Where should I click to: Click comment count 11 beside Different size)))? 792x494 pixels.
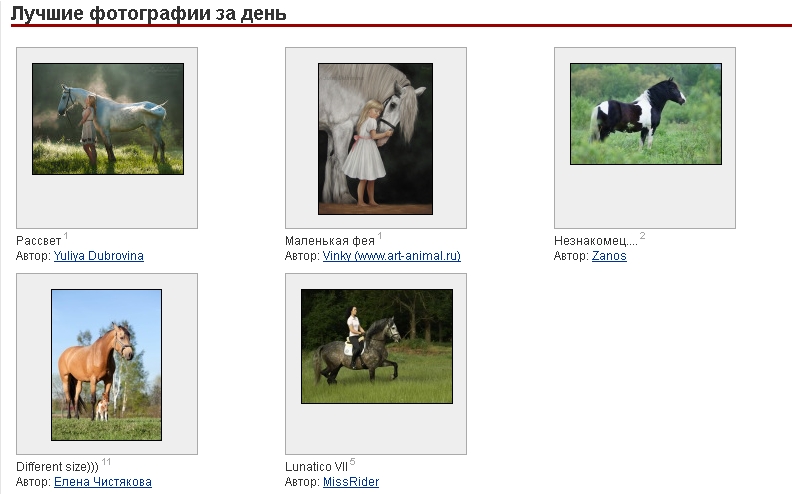click(106, 462)
